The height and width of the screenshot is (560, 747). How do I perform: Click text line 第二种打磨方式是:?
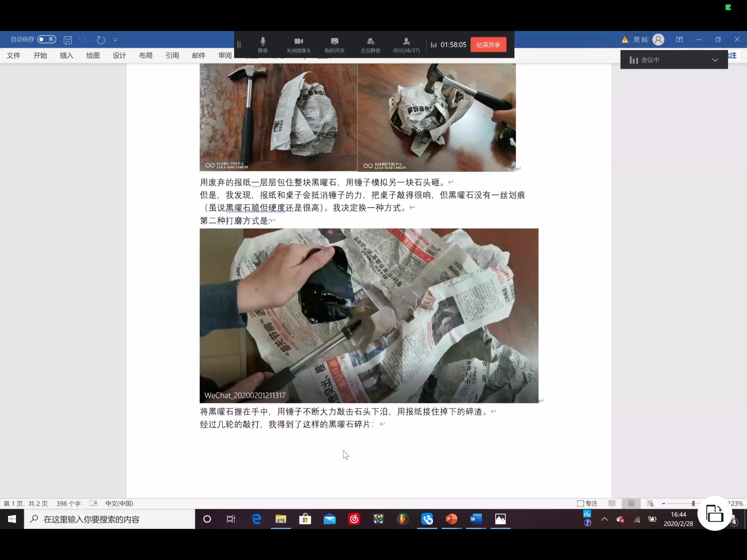pyautogui.click(x=235, y=221)
